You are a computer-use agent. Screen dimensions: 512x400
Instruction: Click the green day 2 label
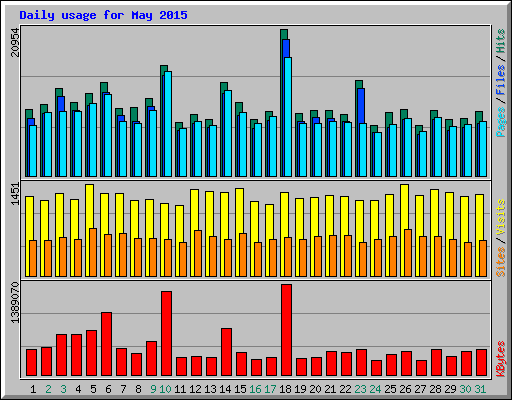[x=48, y=389]
